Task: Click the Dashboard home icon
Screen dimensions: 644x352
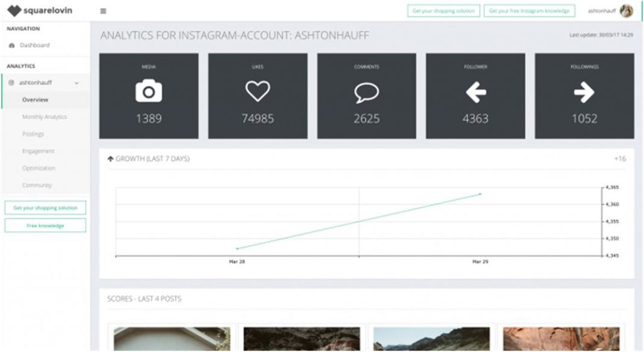Action: coord(11,45)
